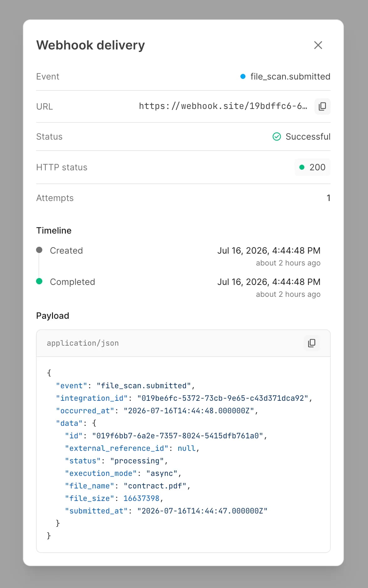
Task: Click the green Successful check icon
Action: point(276,137)
